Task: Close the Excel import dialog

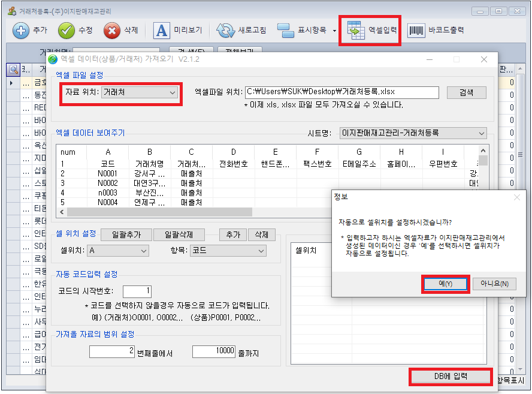Action: point(484,60)
